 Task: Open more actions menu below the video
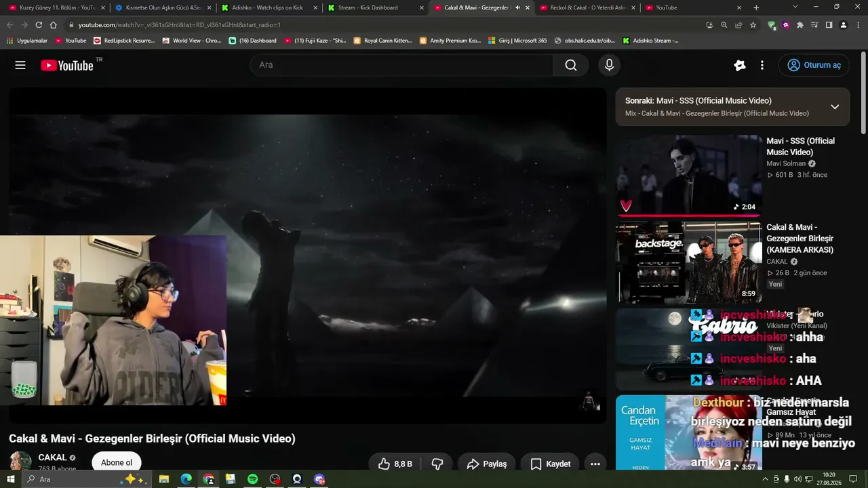click(595, 464)
